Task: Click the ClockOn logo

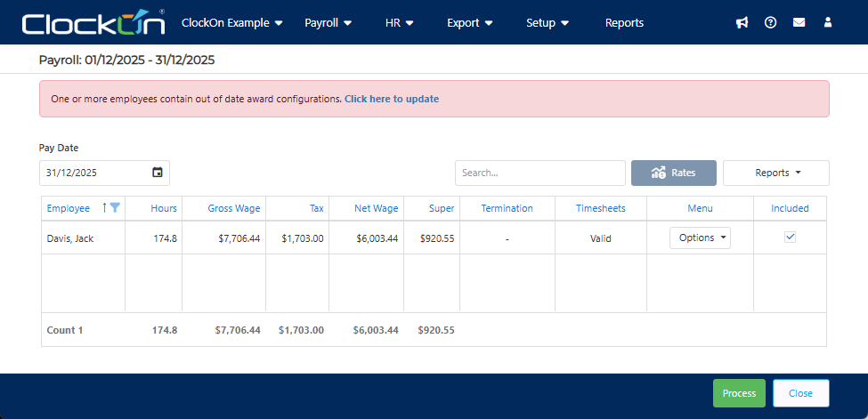Action: coord(93,23)
